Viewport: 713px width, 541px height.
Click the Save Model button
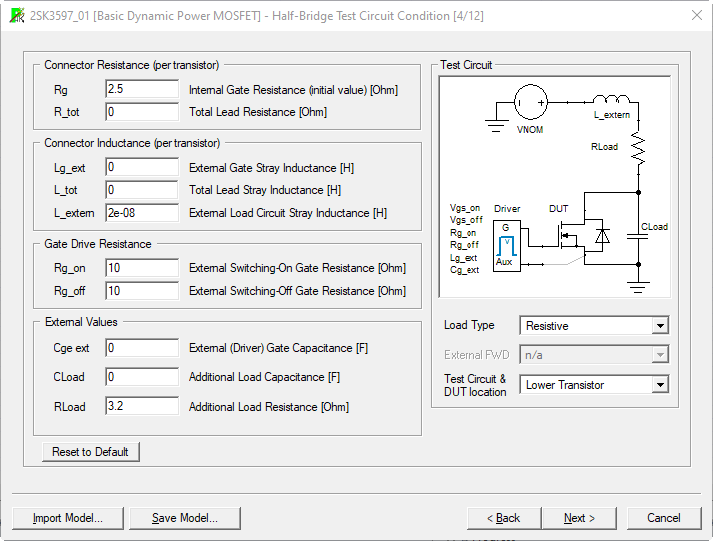click(x=186, y=518)
